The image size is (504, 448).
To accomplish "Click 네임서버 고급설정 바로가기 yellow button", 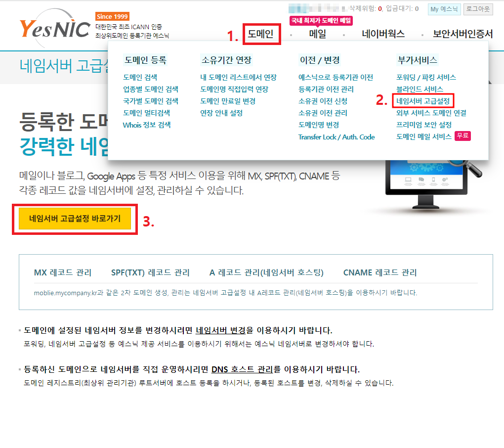I will pos(75,219).
